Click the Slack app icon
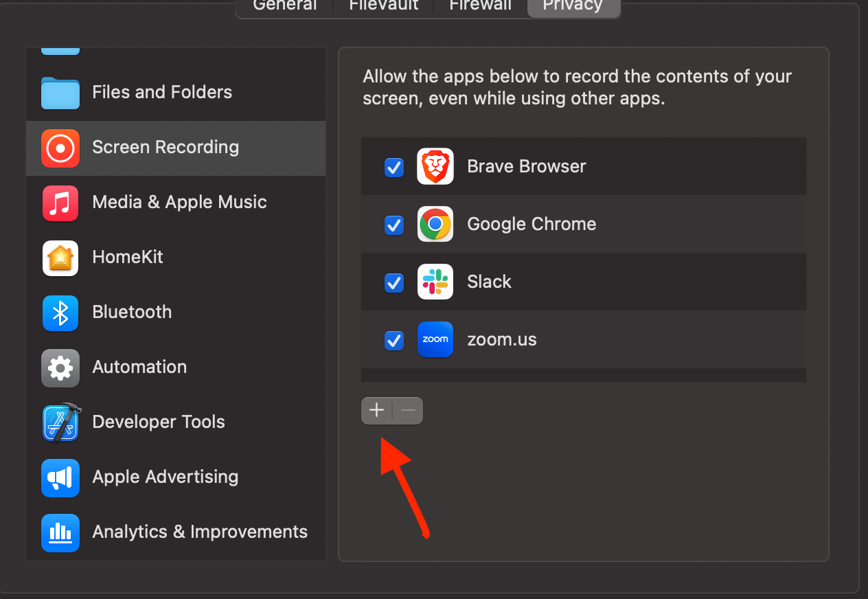The height and width of the screenshot is (599, 868). pyautogui.click(x=435, y=282)
